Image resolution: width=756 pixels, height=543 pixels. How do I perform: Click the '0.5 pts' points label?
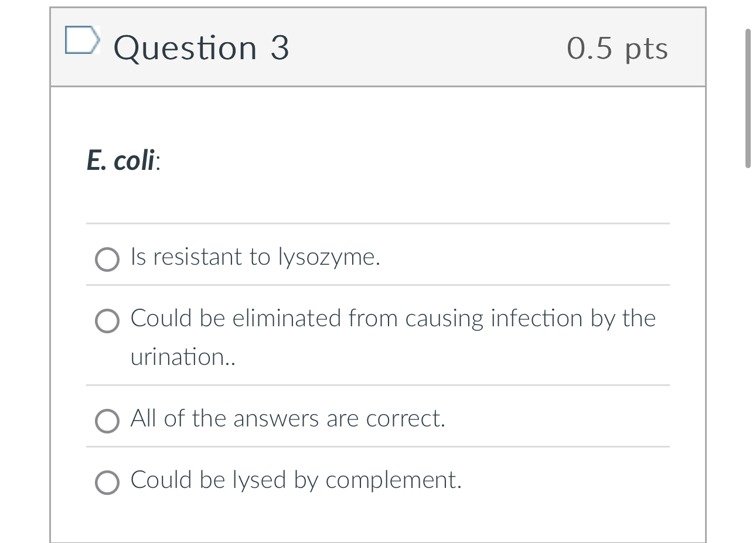tap(617, 49)
